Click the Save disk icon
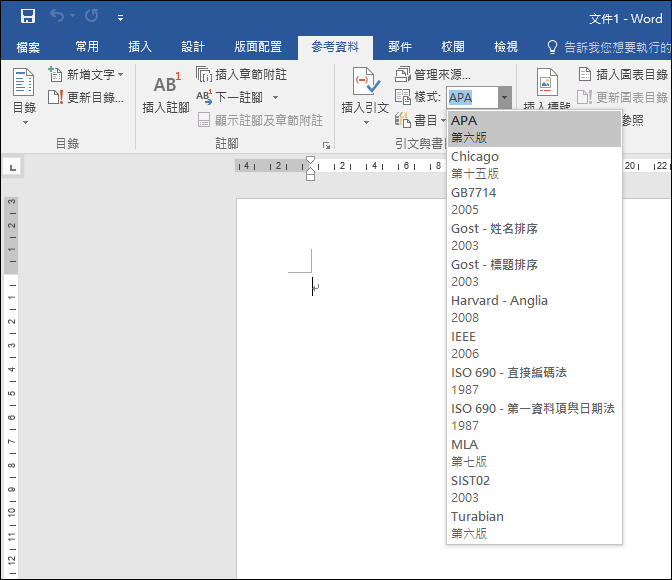Viewport: 672px width, 580px height. click(x=28, y=17)
